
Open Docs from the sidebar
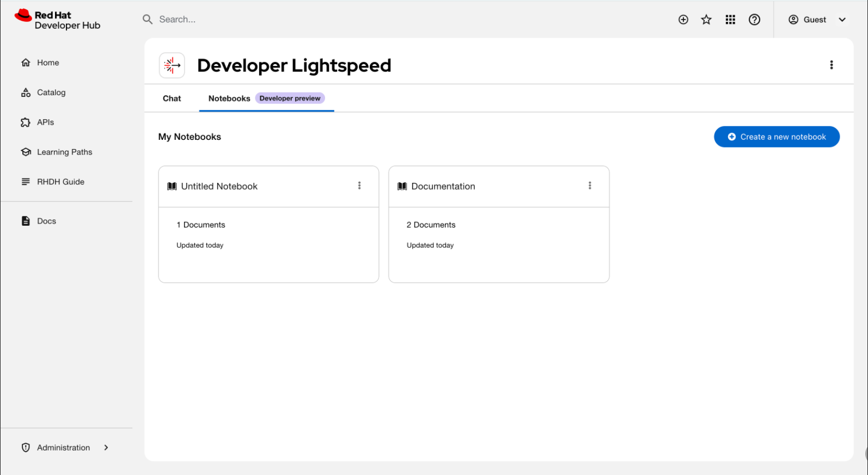tap(47, 221)
